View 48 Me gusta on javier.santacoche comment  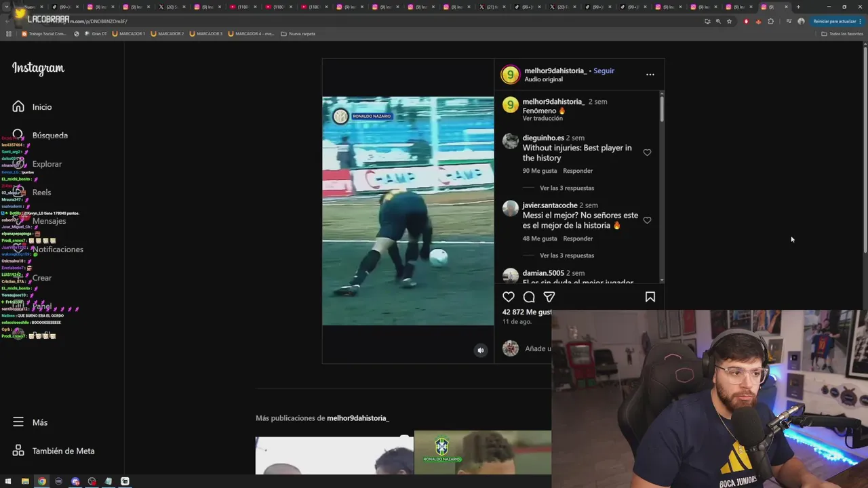[x=540, y=239]
